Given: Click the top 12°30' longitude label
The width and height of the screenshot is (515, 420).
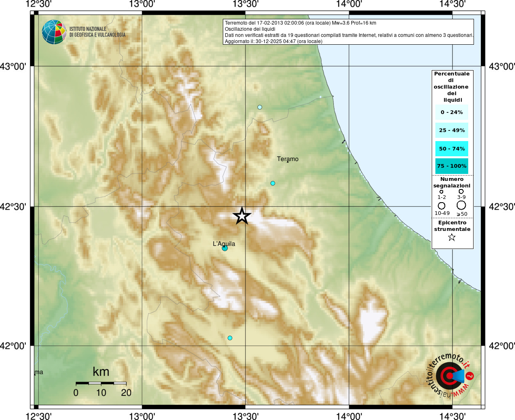Looking at the screenshot, I should pyautogui.click(x=39, y=4).
